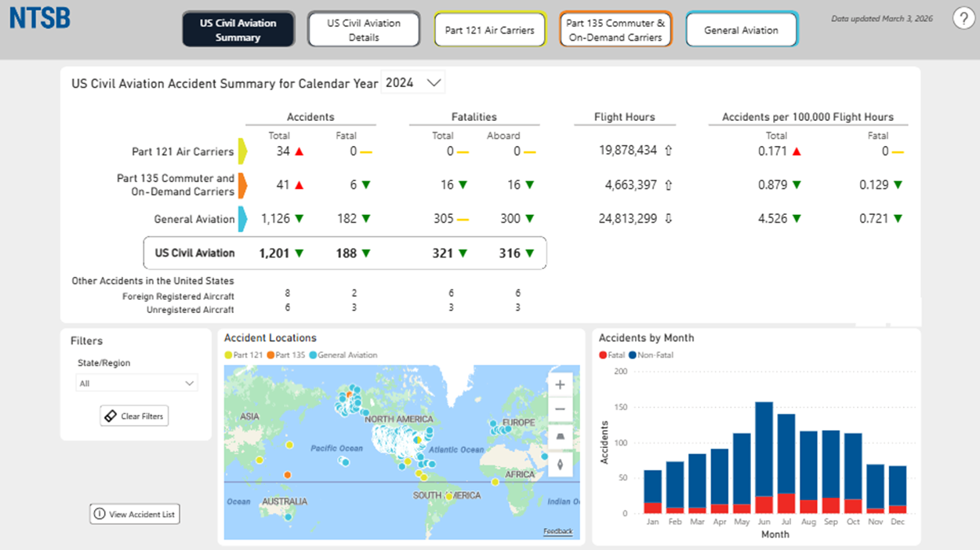980x550 pixels.
Task: Click the map Feedback link
Action: click(x=558, y=531)
